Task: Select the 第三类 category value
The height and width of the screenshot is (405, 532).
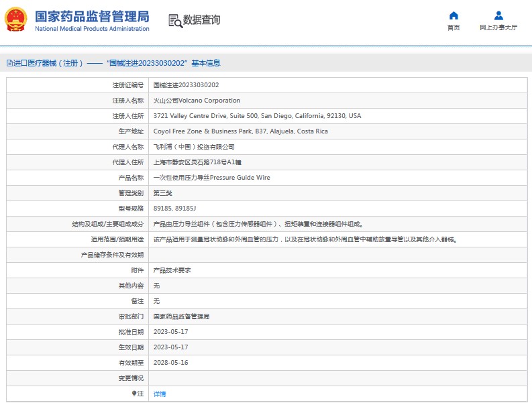Action: [162, 193]
